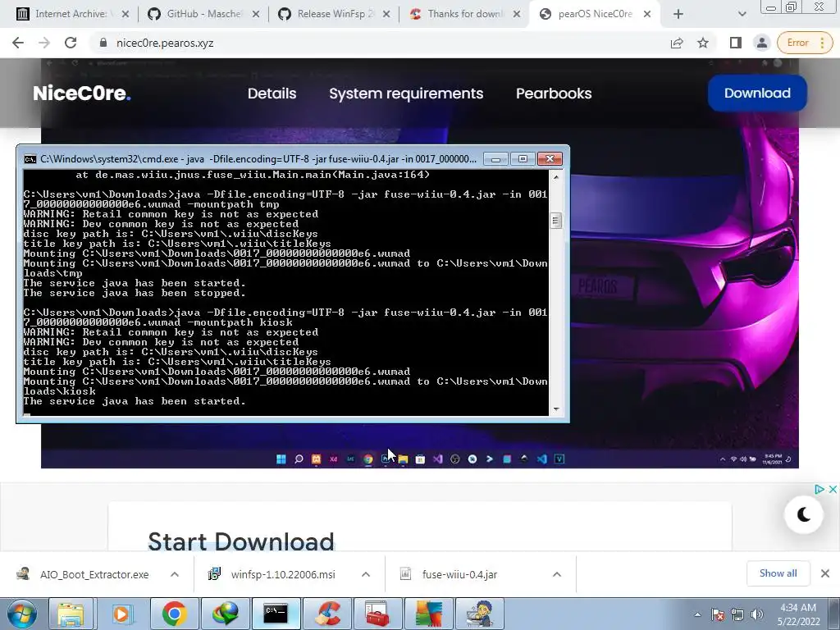840x630 pixels.
Task: Open the Details nav link
Action: [272, 94]
